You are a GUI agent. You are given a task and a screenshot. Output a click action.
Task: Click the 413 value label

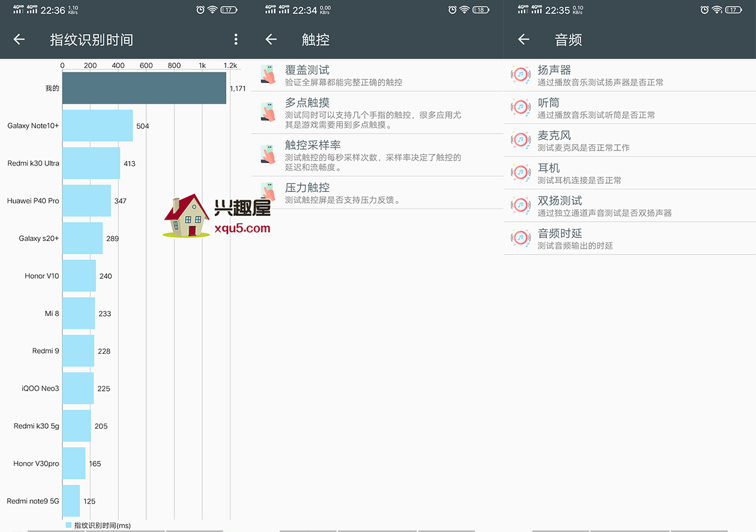[x=130, y=164]
